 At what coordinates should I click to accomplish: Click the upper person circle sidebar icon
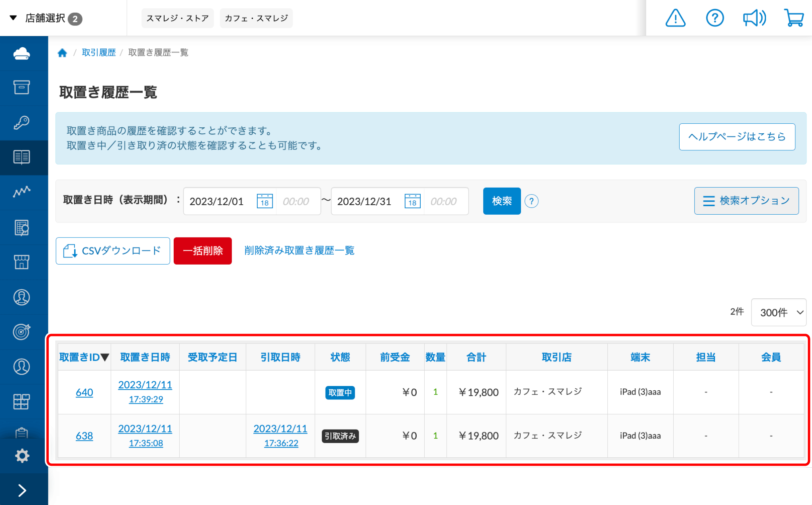(22, 297)
